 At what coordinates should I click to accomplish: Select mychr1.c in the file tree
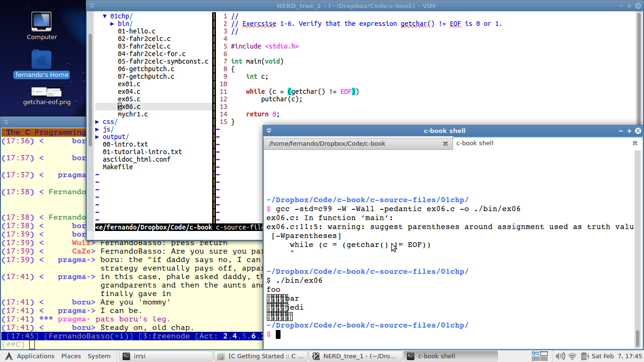tap(133, 114)
